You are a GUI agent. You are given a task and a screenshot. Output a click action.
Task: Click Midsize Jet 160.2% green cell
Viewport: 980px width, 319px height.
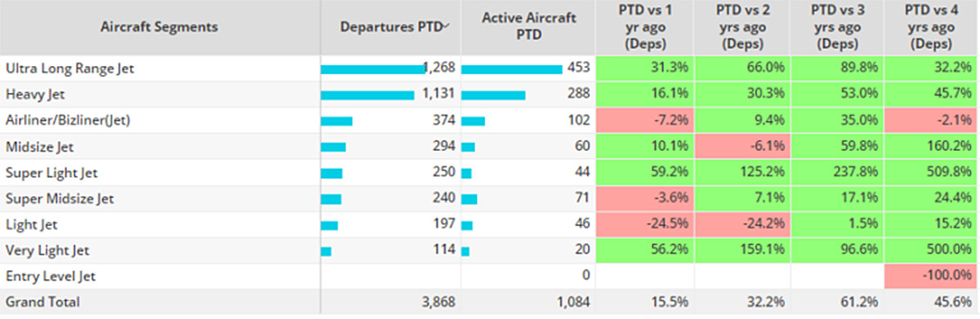coord(933,147)
